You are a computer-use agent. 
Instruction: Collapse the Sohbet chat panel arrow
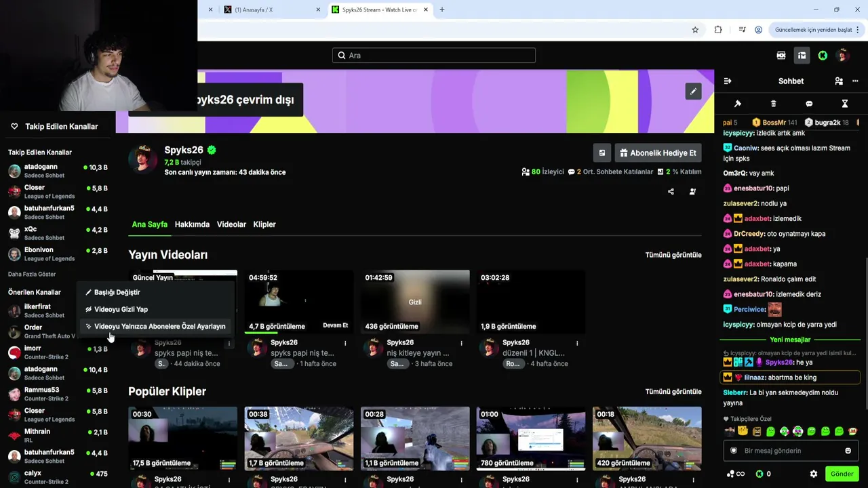click(728, 81)
